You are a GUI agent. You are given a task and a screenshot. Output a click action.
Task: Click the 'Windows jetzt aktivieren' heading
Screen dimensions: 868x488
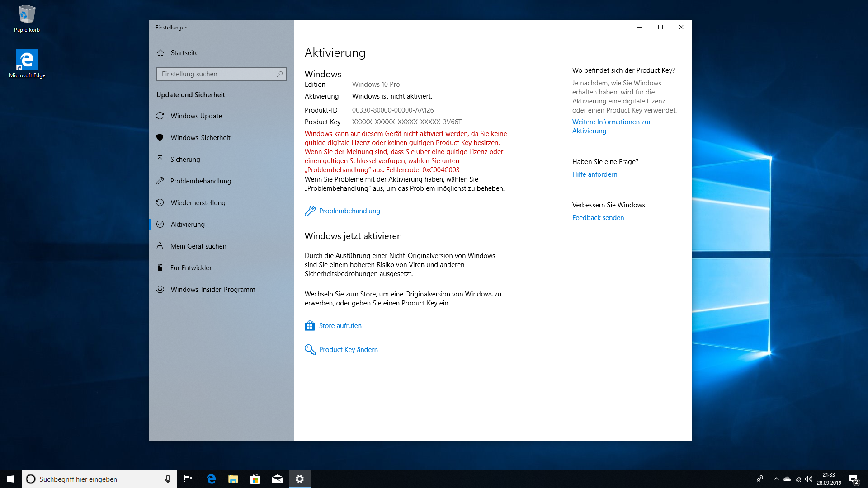click(x=353, y=236)
